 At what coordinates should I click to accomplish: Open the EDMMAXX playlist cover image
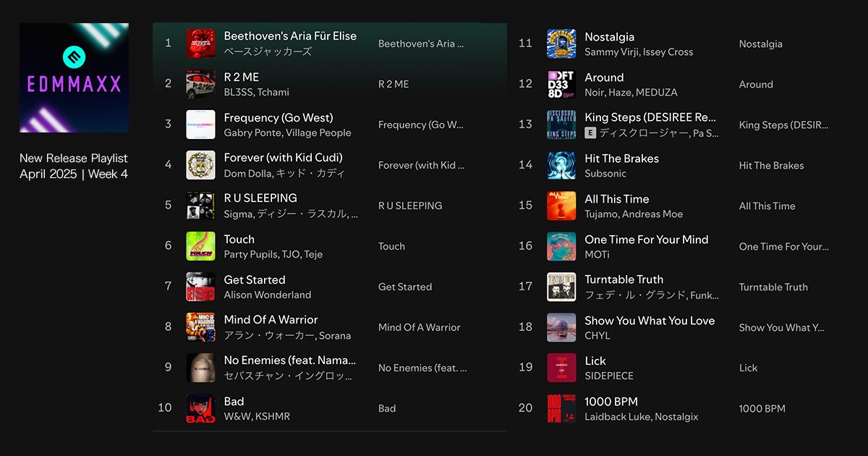(74, 77)
